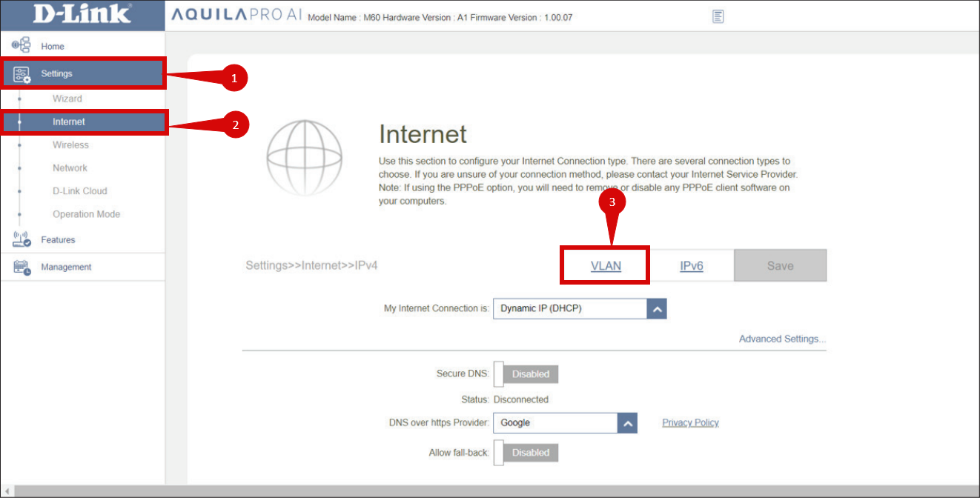Open the document icon in top header
Image resolution: width=980 pixels, height=498 pixels.
pyautogui.click(x=718, y=16)
